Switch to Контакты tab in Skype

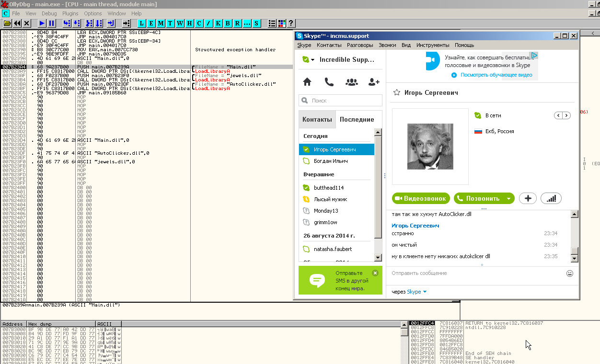[x=317, y=119]
